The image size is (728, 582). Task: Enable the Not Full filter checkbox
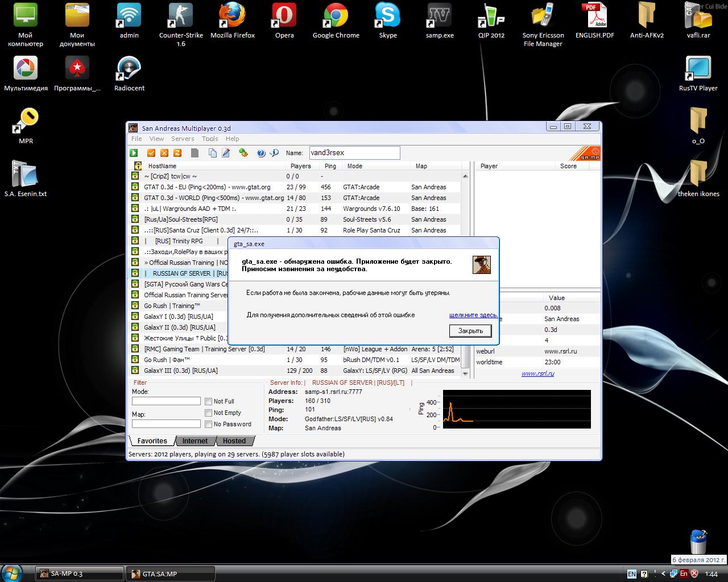pyautogui.click(x=209, y=402)
